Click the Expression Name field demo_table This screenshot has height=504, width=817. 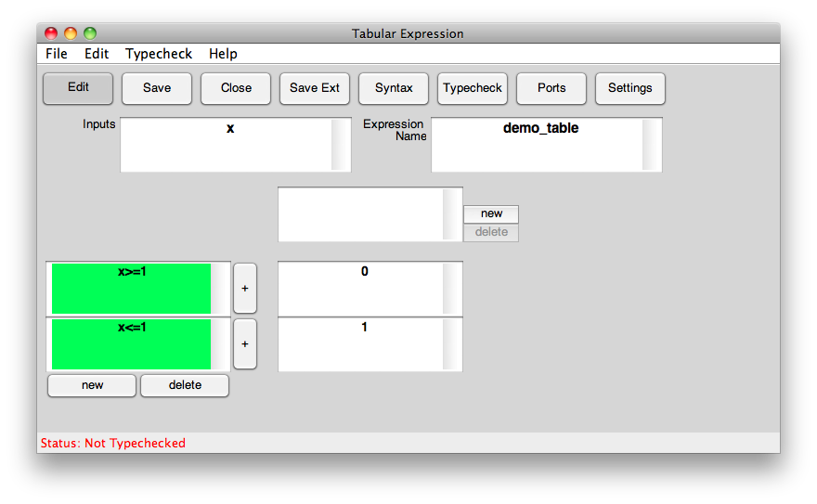coord(537,145)
